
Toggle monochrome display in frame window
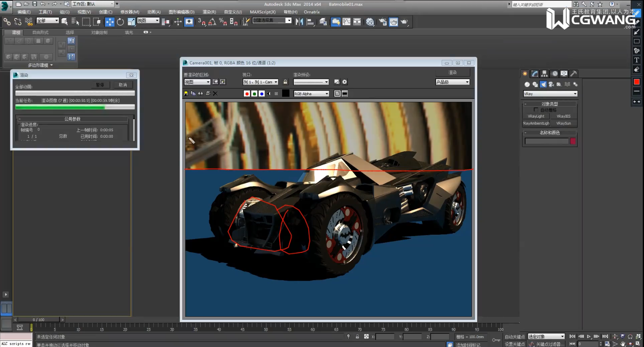point(276,94)
